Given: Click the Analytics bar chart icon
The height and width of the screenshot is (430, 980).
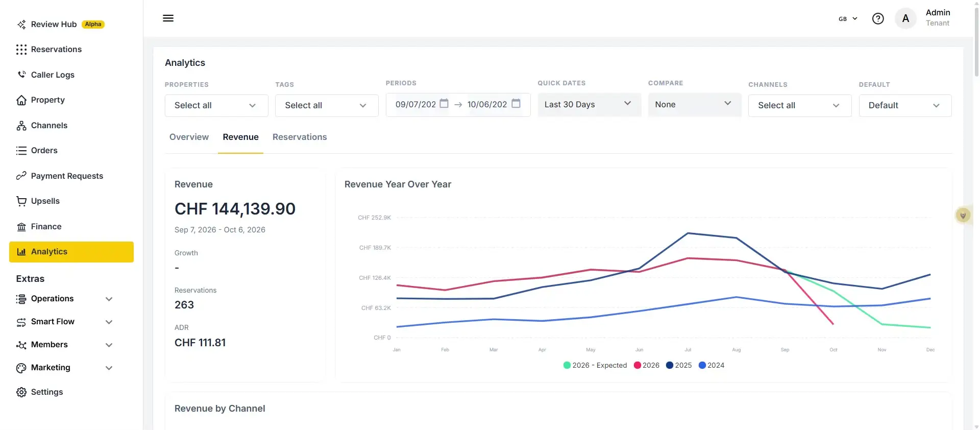Looking at the screenshot, I should coord(21,252).
